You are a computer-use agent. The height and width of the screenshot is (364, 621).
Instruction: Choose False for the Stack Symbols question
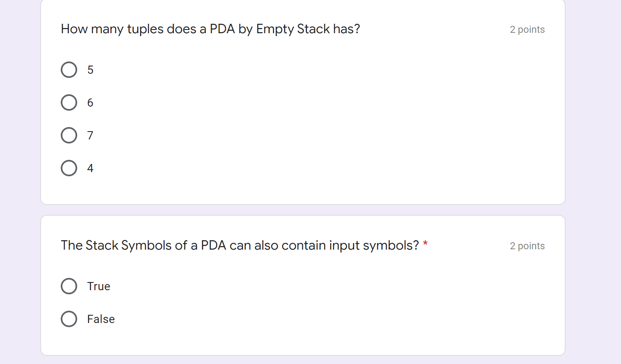[69, 319]
